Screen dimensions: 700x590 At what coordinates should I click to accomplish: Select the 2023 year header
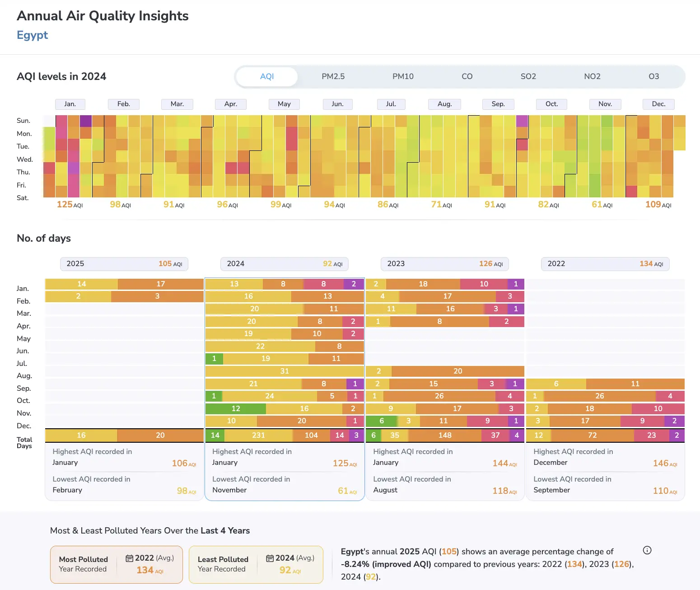(x=445, y=264)
